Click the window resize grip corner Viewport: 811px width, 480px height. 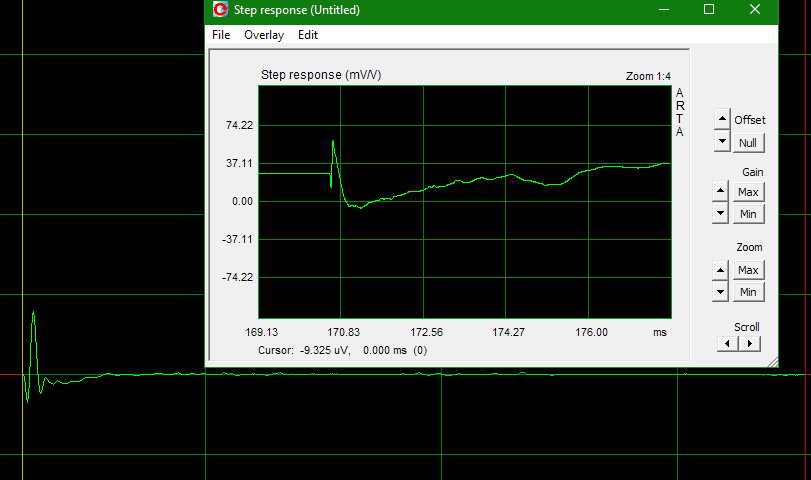click(773, 362)
